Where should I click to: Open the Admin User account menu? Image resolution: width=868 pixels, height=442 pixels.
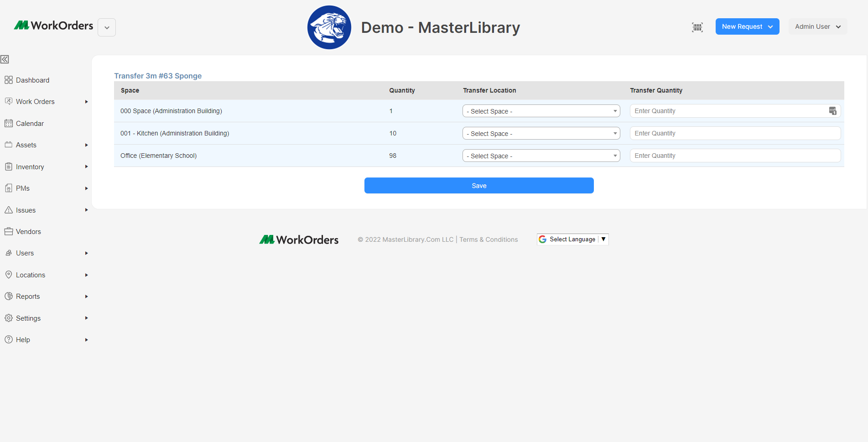[818, 26]
